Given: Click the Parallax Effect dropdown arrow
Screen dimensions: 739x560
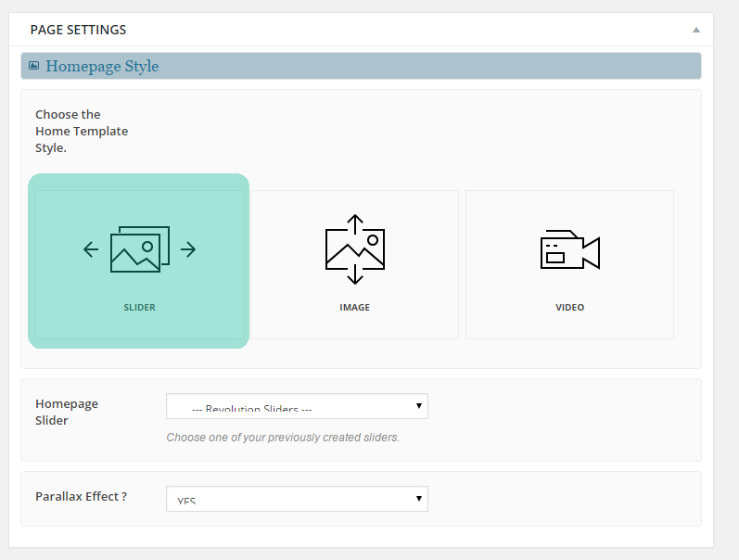Looking at the screenshot, I should (419, 499).
